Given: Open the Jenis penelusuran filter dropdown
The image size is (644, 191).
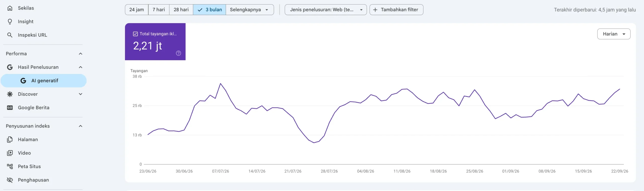Looking at the screenshot, I should tap(326, 10).
